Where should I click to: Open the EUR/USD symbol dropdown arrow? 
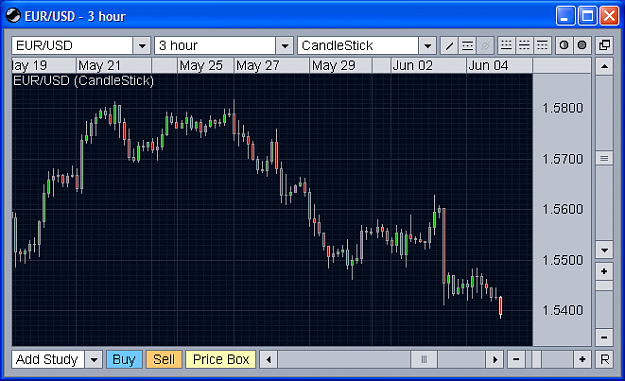[142, 46]
